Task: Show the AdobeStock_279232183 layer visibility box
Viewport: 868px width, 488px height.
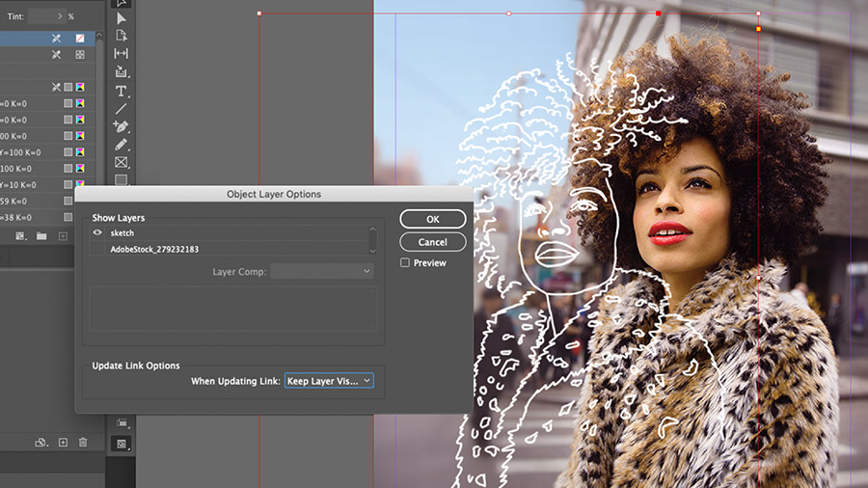Action: tap(97, 249)
